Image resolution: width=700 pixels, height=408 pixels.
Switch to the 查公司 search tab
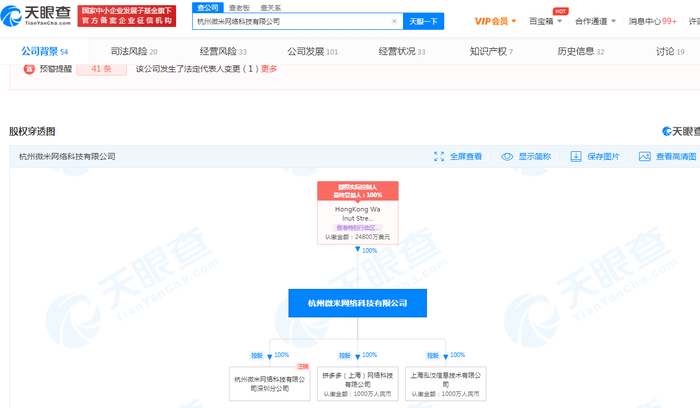coord(208,8)
